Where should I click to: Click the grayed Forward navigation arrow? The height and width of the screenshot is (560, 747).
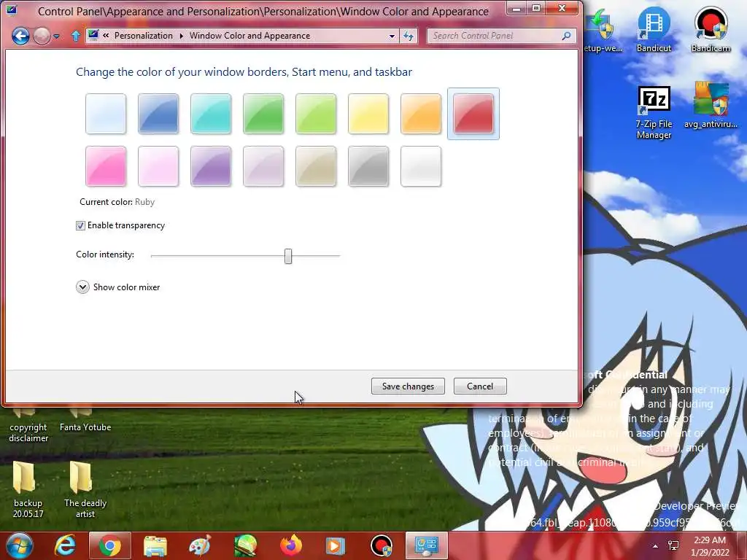42,36
